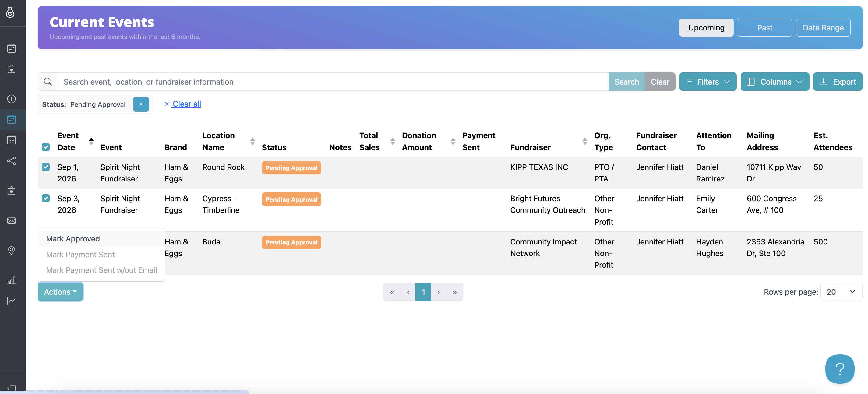Click the Export button
Screen dimensions: 868x394
click(x=837, y=82)
